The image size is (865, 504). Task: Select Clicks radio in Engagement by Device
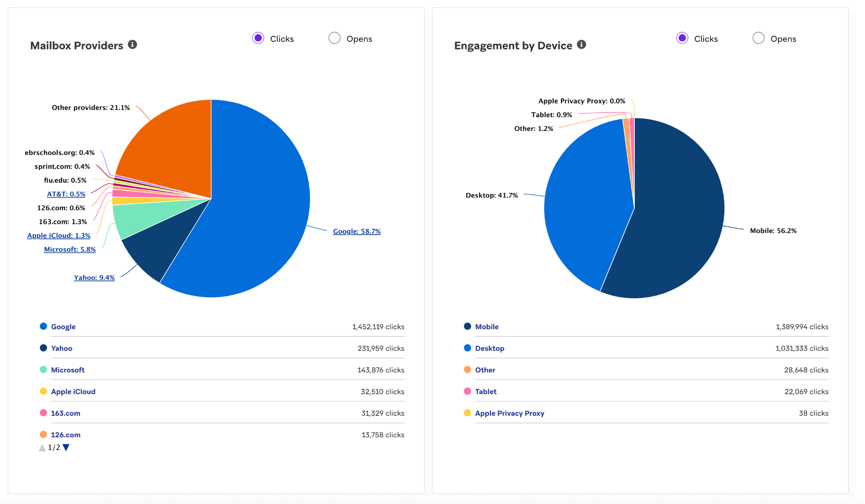682,38
